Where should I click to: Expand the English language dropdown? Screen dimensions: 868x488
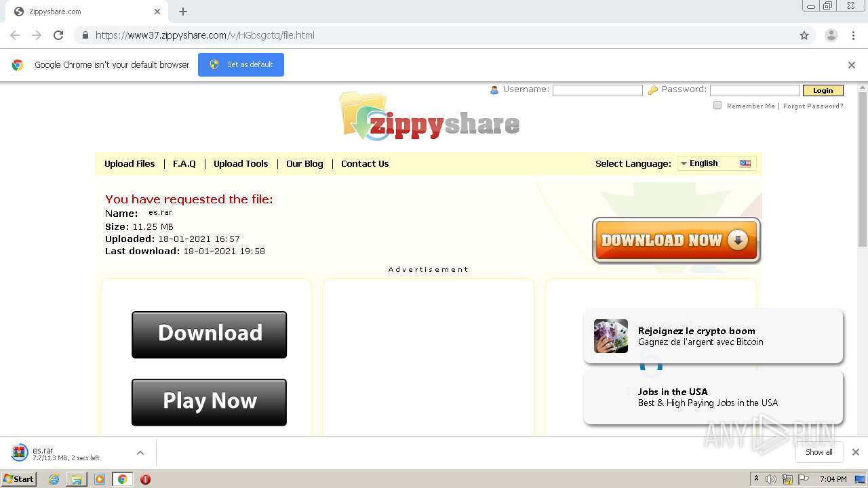(717, 163)
